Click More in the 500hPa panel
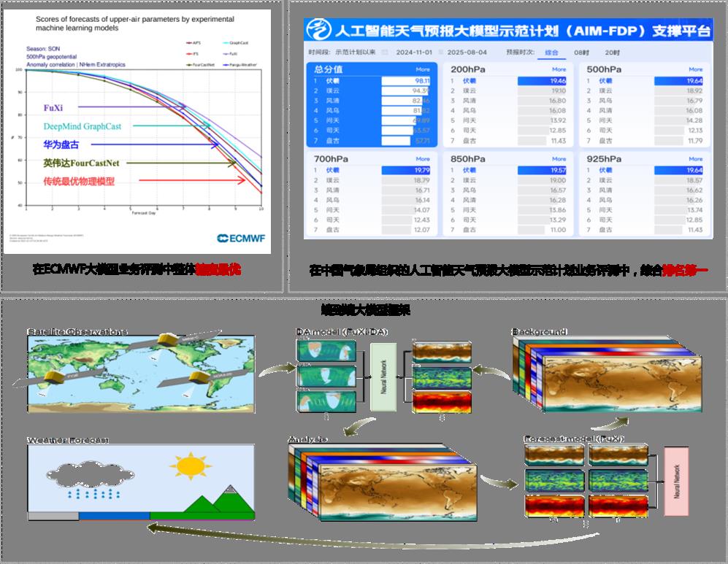 tap(695, 69)
